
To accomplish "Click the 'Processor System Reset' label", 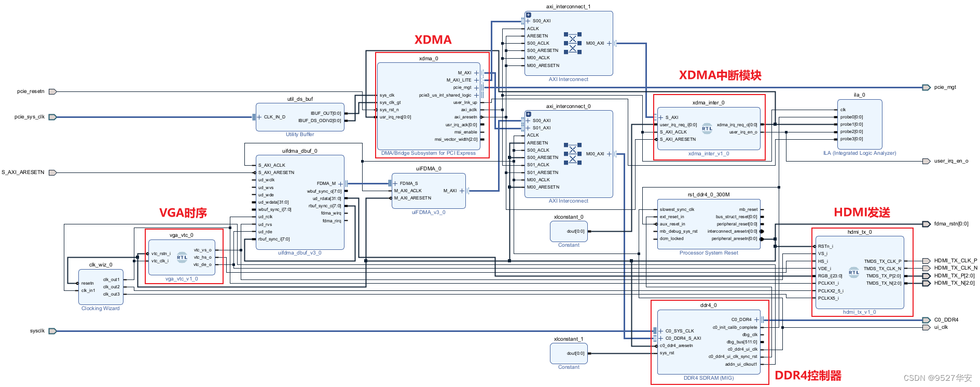I will 709,253.
